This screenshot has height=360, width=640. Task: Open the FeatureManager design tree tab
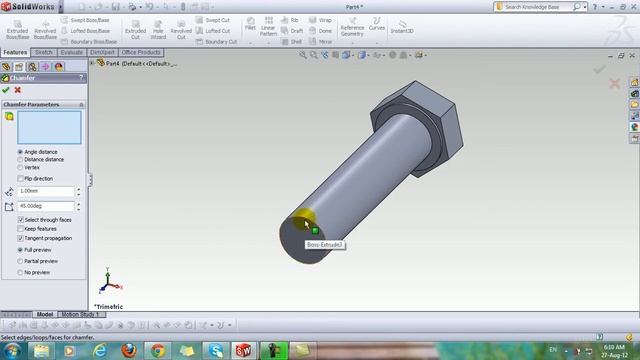tap(6, 67)
